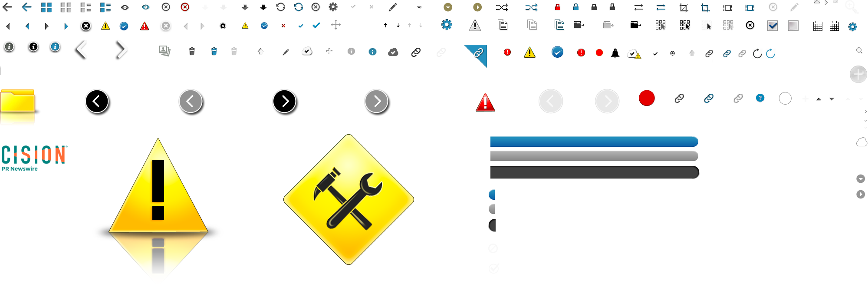
Task: Click the gray copy documents icon
Action: tap(532, 25)
